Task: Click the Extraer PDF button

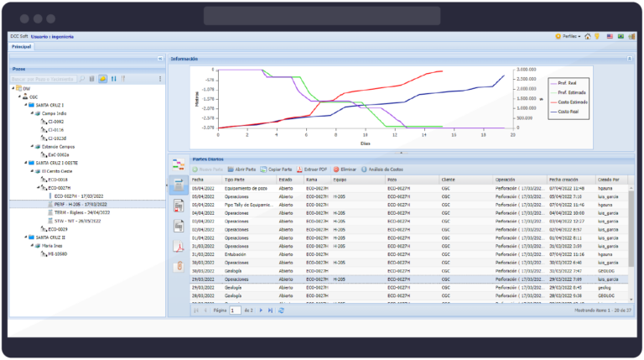Action: tap(312, 170)
